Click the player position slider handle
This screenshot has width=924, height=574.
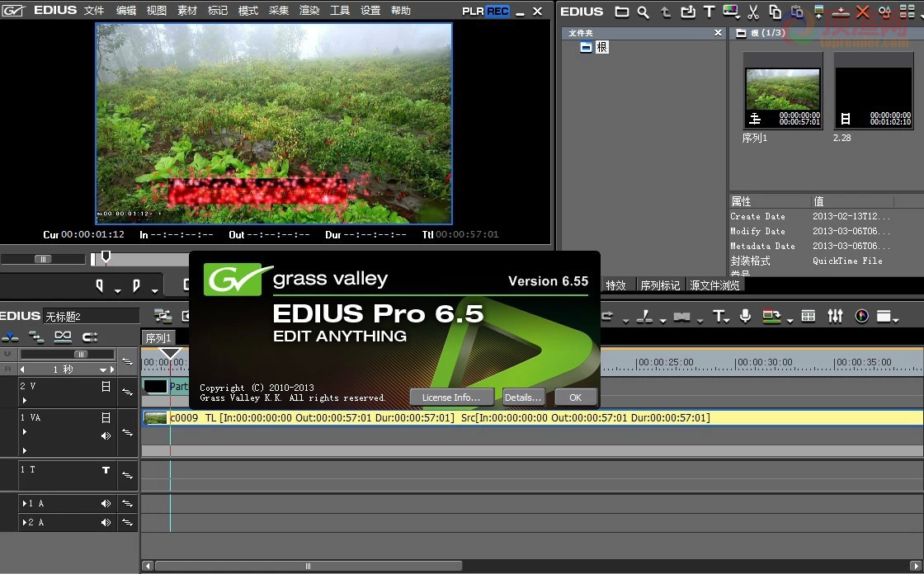[106, 257]
